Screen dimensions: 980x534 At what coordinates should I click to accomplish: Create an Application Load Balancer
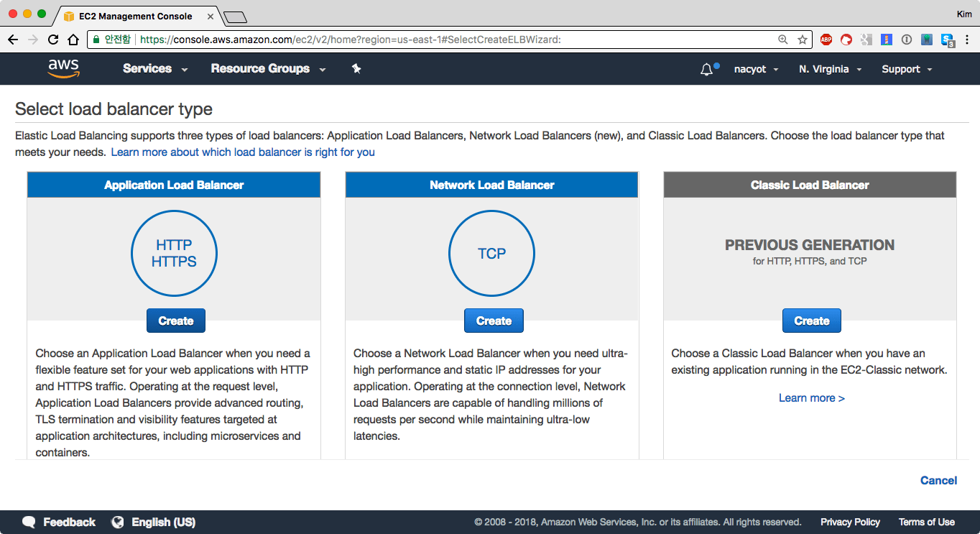click(176, 321)
